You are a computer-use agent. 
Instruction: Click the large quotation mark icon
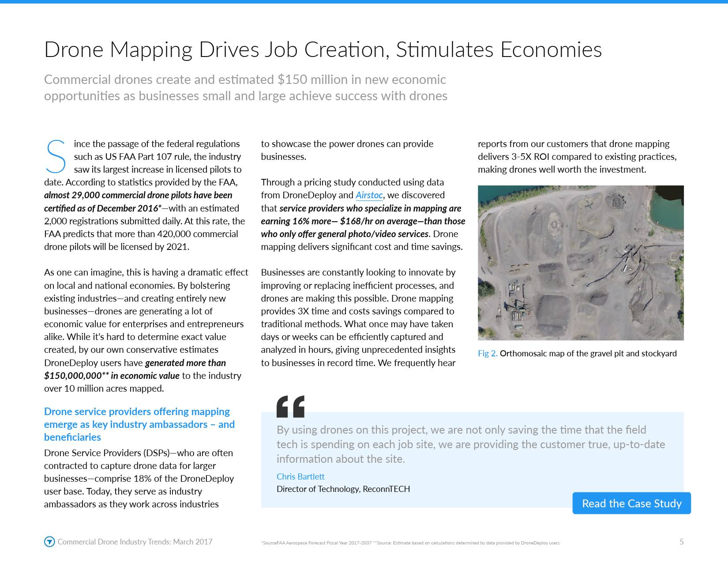tap(290, 407)
